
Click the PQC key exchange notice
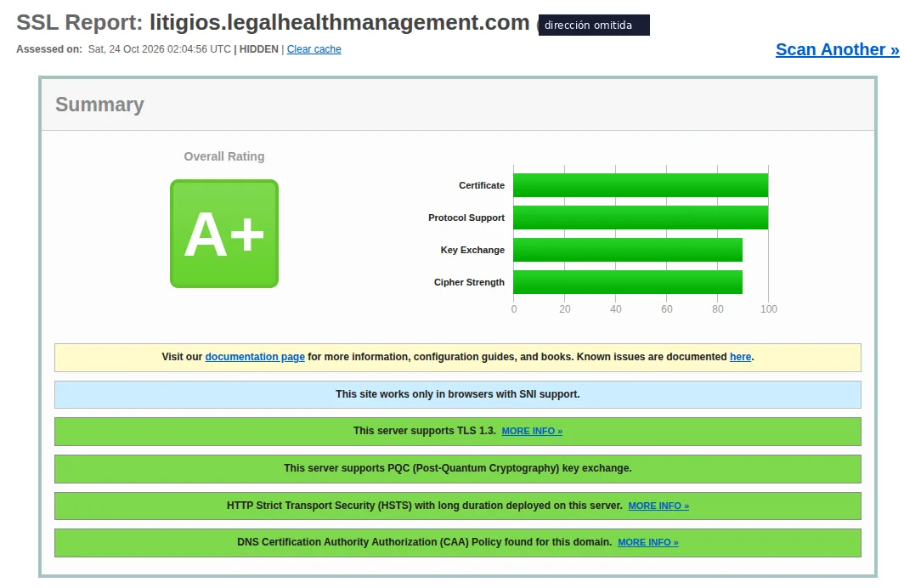click(458, 468)
